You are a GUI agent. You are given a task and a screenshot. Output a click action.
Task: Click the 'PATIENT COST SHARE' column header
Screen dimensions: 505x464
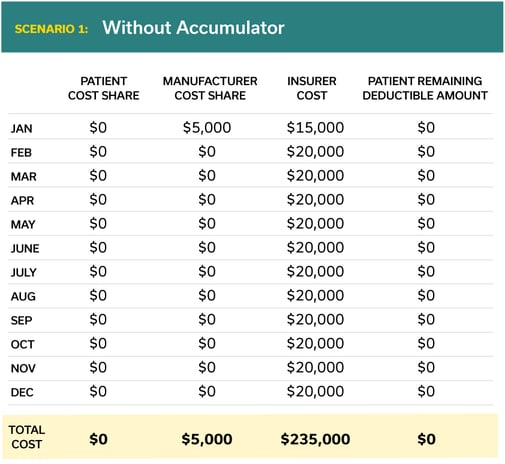tap(104, 88)
